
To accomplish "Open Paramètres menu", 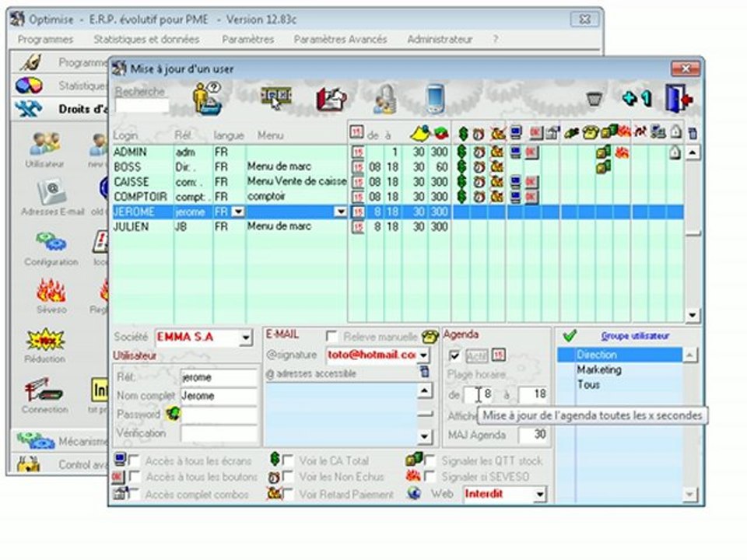I will (247, 40).
